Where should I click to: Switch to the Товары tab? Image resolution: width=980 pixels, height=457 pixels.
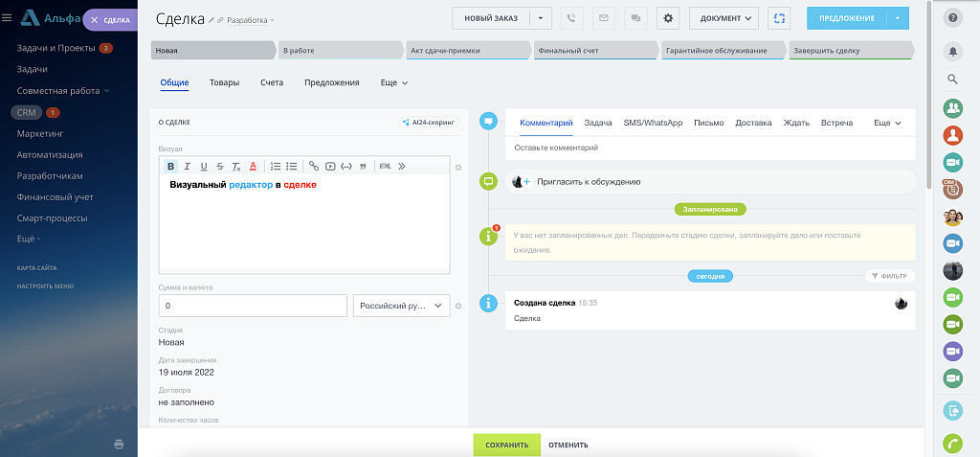pos(224,83)
